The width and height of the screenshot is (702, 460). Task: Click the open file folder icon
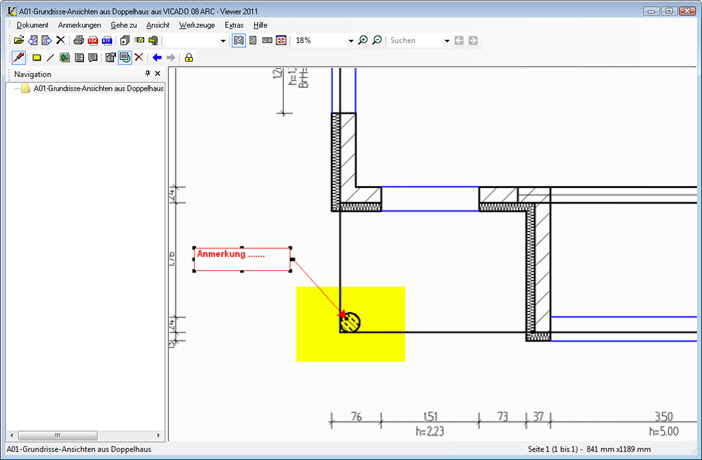[19, 41]
